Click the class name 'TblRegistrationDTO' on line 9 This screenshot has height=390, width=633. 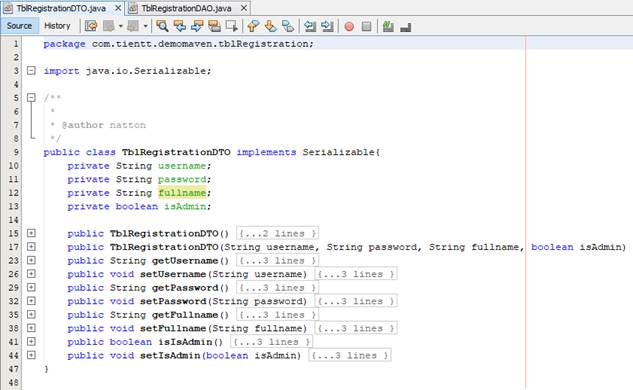coord(176,152)
